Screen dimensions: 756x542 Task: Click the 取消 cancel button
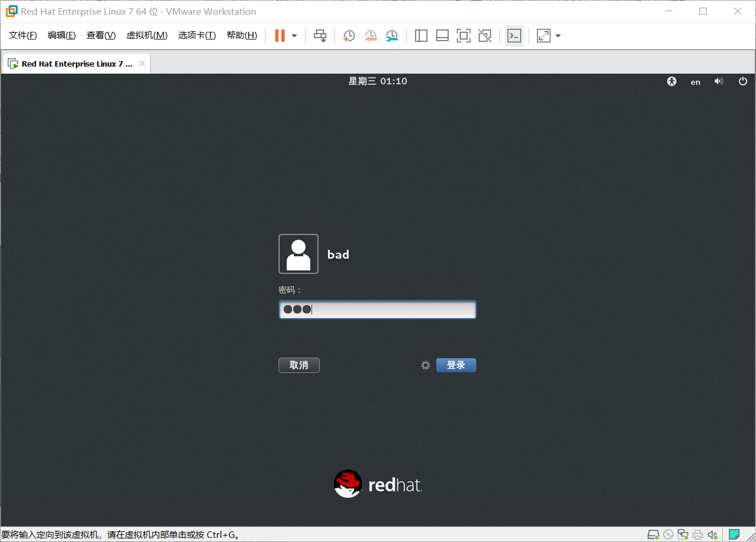[x=299, y=365]
